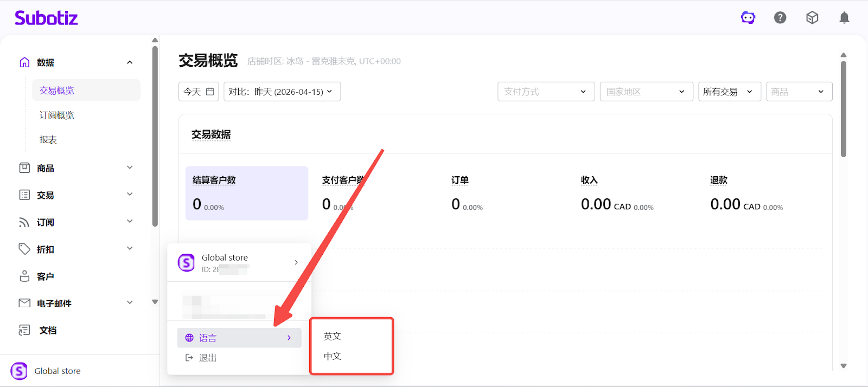Click the help question mark icon
The height and width of the screenshot is (387, 868).
pyautogui.click(x=780, y=18)
